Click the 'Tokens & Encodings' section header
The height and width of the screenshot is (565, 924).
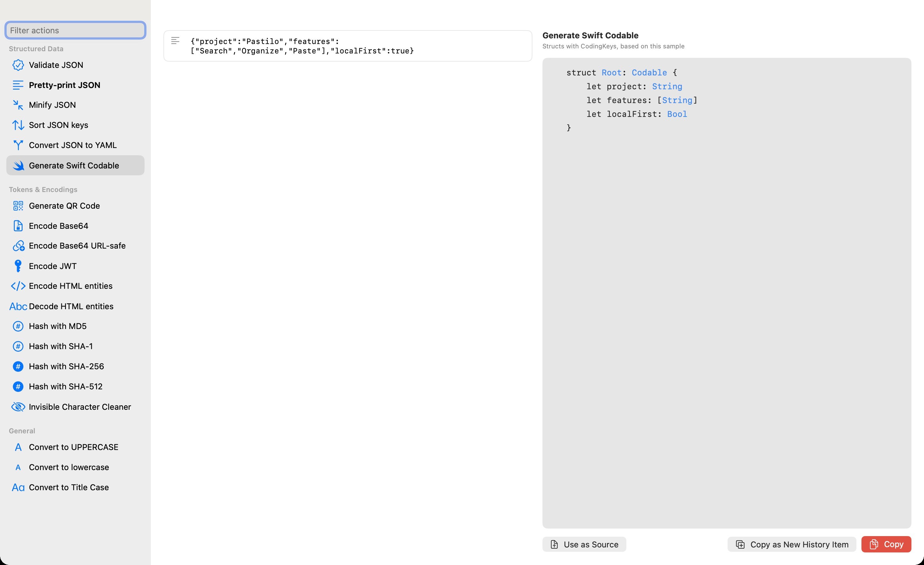coord(43,190)
